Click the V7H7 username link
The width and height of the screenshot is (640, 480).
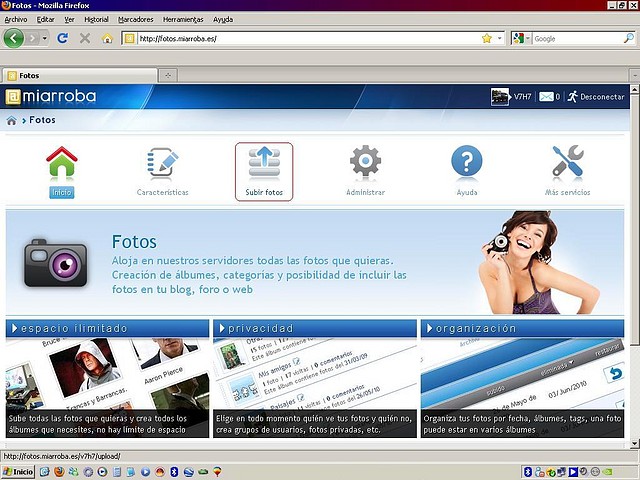[522, 97]
